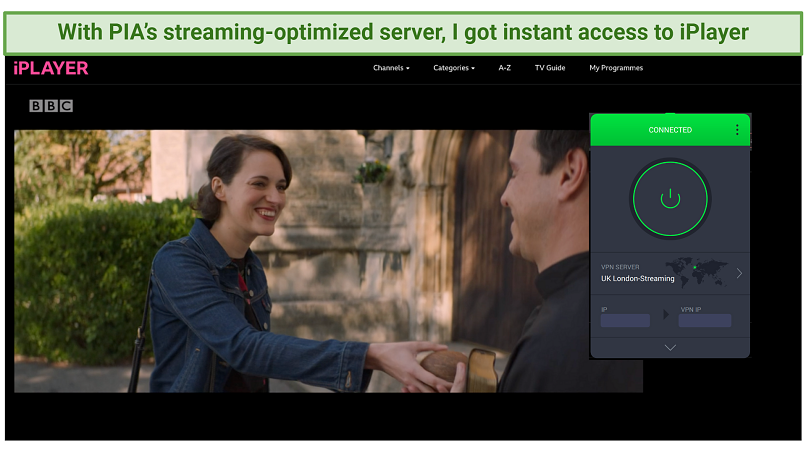Screen dimensions: 806x453
Task: Open the PIA three-dot options menu
Action: 737,130
